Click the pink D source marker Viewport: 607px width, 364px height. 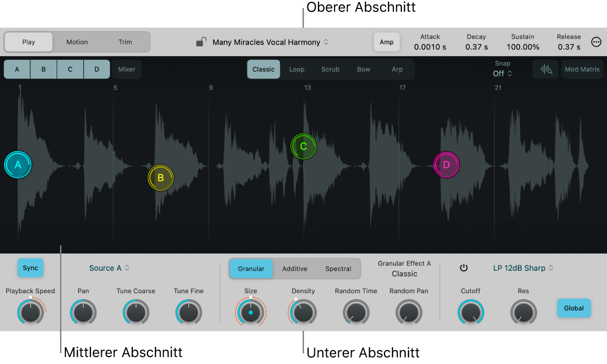(446, 165)
